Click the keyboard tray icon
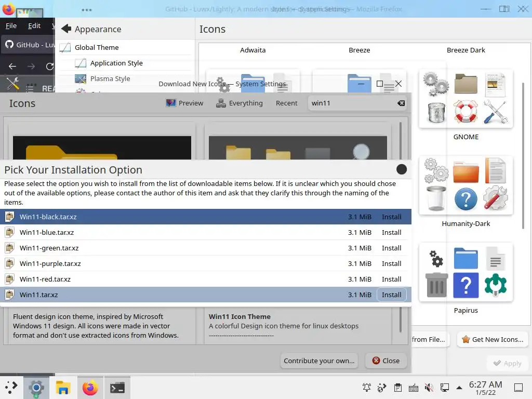The image size is (532, 399). coord(414,388)
